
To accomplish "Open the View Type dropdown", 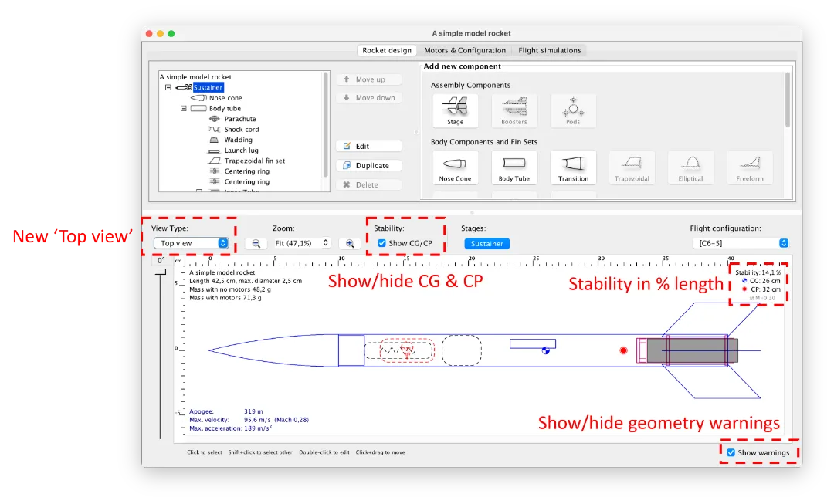I will tap(191, 243).
